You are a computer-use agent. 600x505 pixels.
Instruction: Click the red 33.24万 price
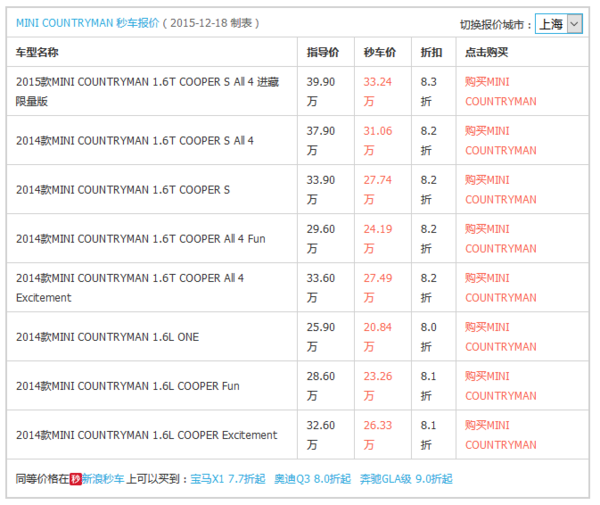(378, 91)
